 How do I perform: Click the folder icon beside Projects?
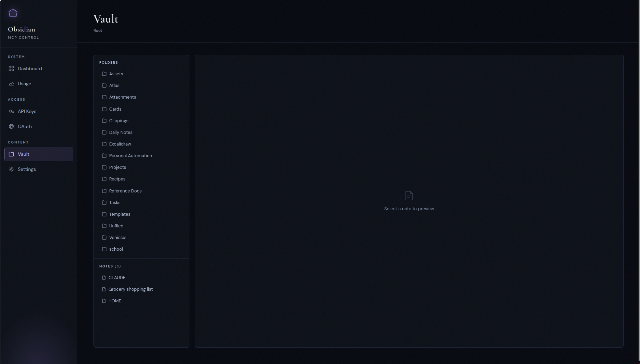click(x=104, y=167)
